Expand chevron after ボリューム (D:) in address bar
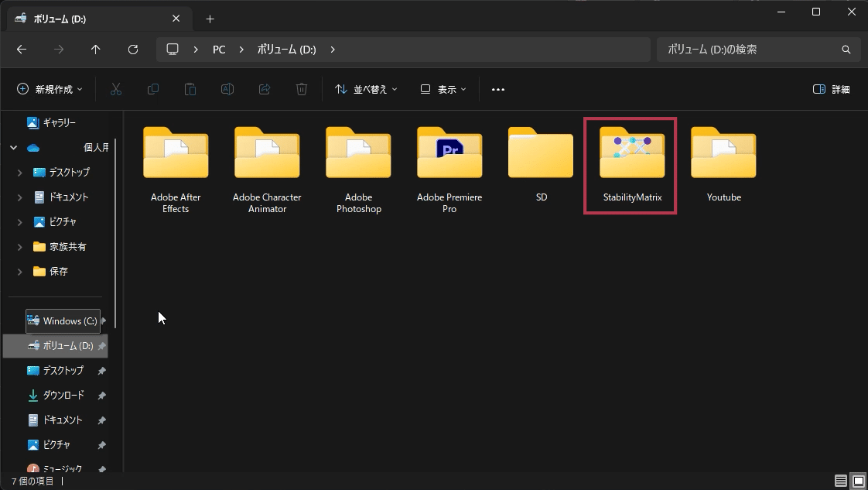 point(333,50)
